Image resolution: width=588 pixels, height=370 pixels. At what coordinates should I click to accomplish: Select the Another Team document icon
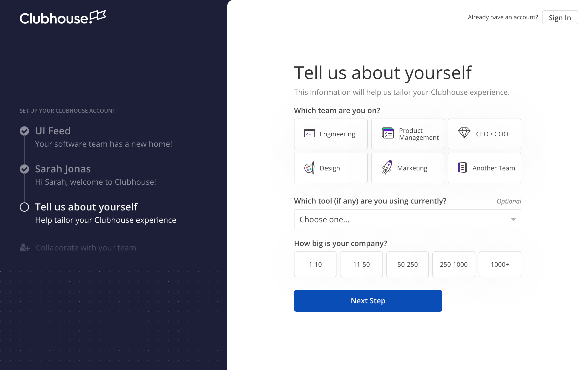pos(462,167)
